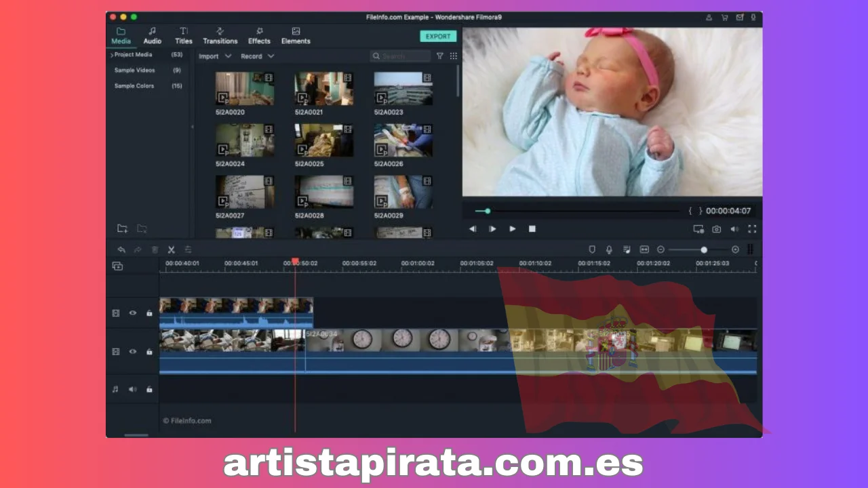Select the 5I2A0021 clip thumbnail

pyautogui.click(x=324, y=89)
